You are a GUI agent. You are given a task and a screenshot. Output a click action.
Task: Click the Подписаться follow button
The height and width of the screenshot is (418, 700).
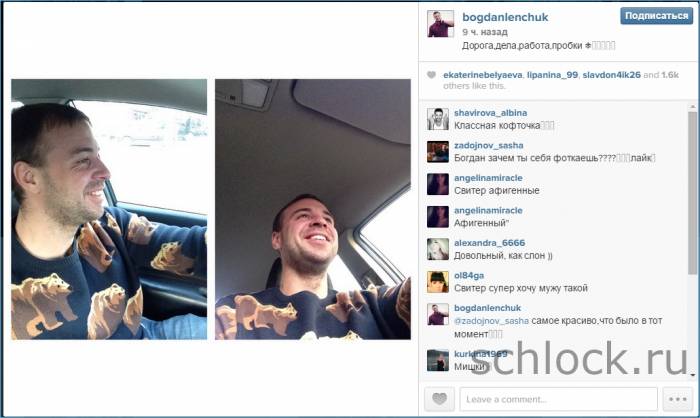656,16
